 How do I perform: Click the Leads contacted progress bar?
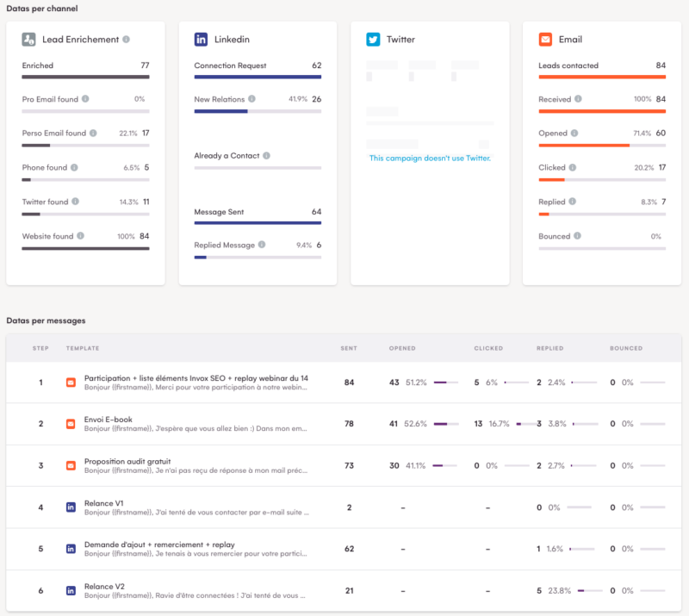(602, 77)
